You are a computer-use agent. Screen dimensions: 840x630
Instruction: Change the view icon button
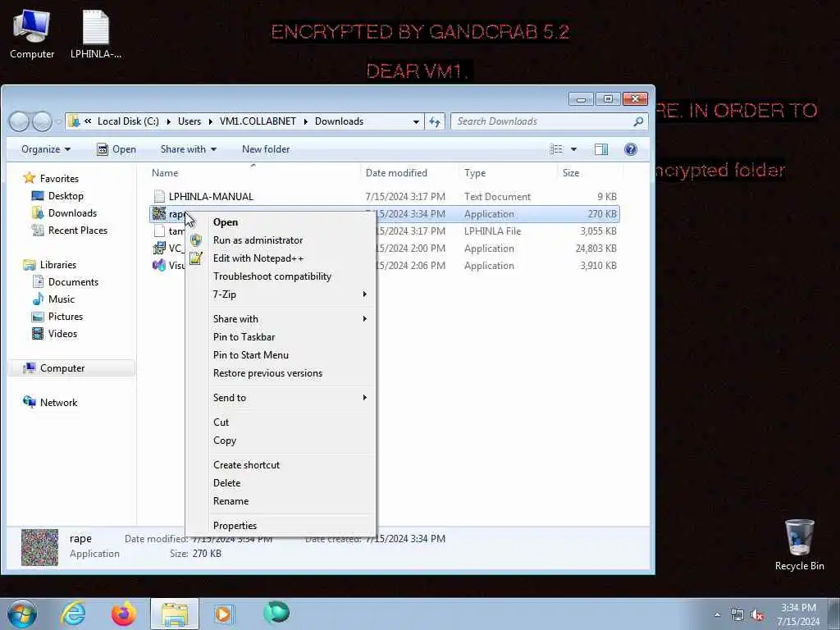(556, 149)
